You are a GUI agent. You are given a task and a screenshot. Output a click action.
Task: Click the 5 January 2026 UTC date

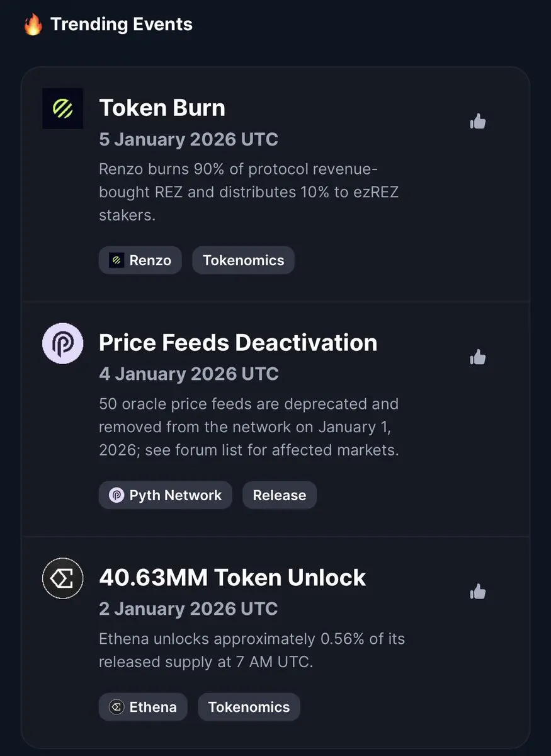point(188,139)
